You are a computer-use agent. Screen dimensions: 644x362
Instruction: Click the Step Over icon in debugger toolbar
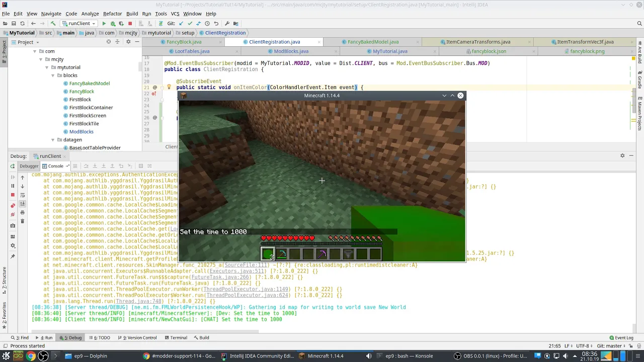pos(86,166)
